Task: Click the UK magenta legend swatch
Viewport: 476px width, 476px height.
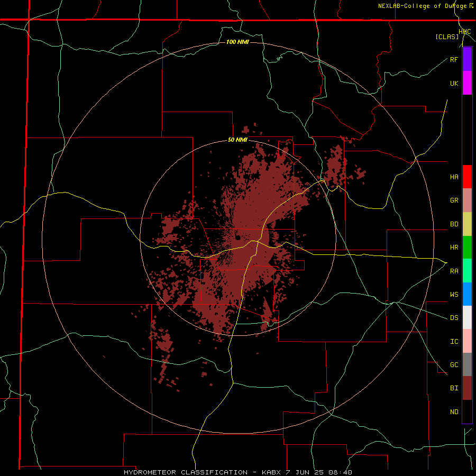Action: pyautogui.click(x=467, y=83)
